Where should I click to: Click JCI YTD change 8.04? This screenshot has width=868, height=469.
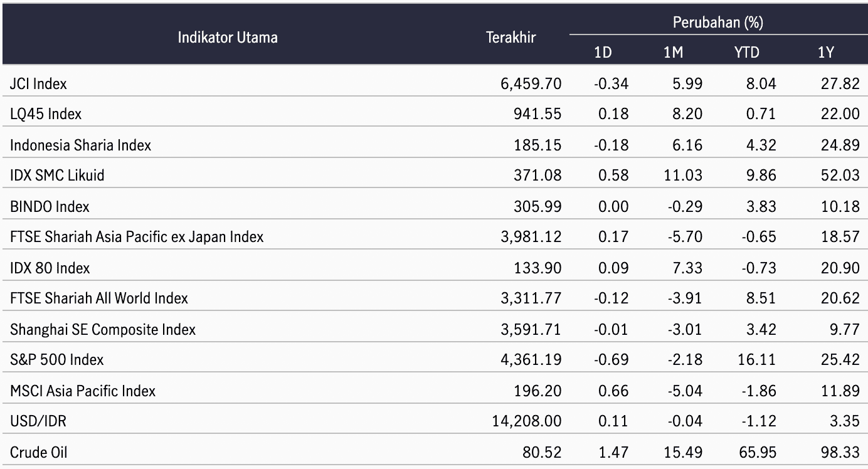[x=761, y=83]
